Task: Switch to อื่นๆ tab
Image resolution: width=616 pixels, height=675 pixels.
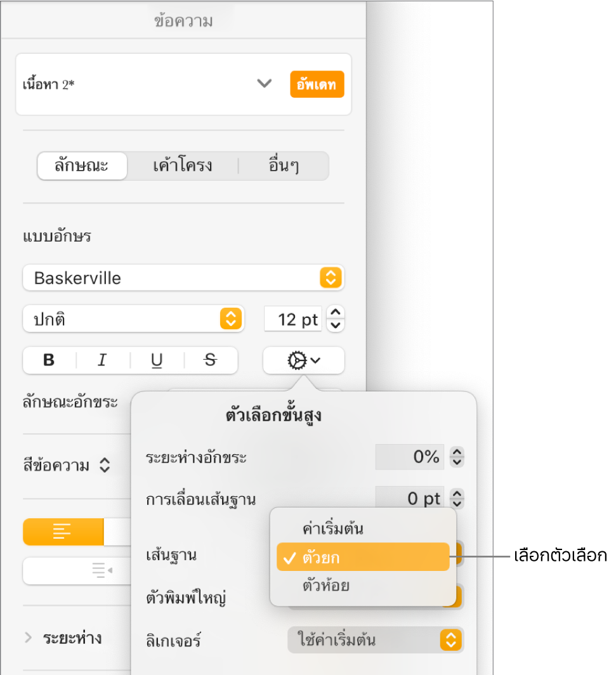Action: (x=283, y=166)
